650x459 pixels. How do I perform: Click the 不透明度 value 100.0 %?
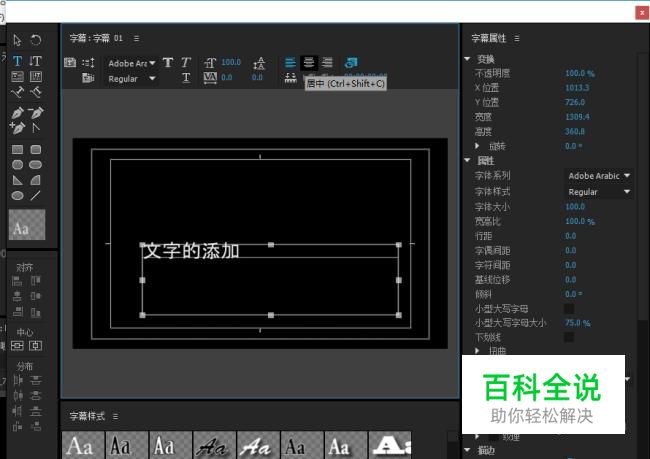[580, 73]
